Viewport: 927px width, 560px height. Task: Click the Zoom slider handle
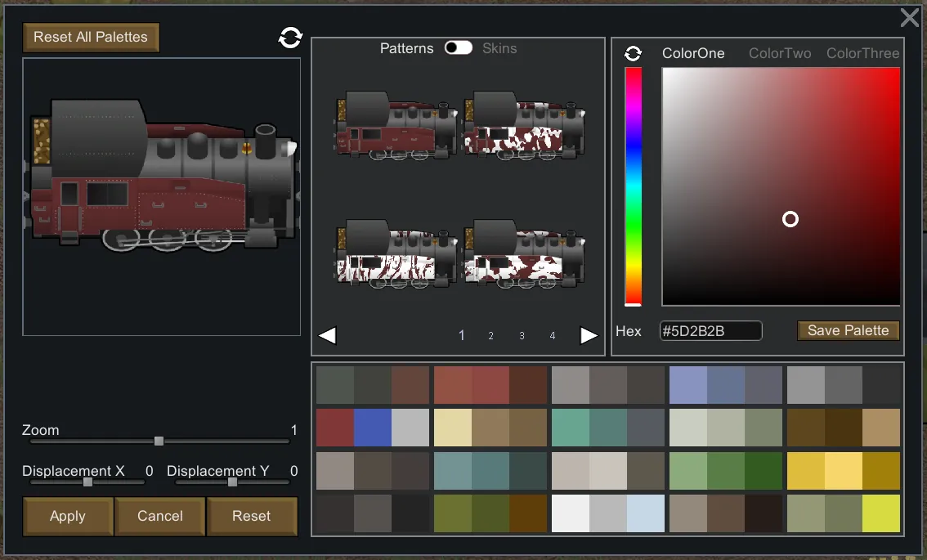coord(159,441)
